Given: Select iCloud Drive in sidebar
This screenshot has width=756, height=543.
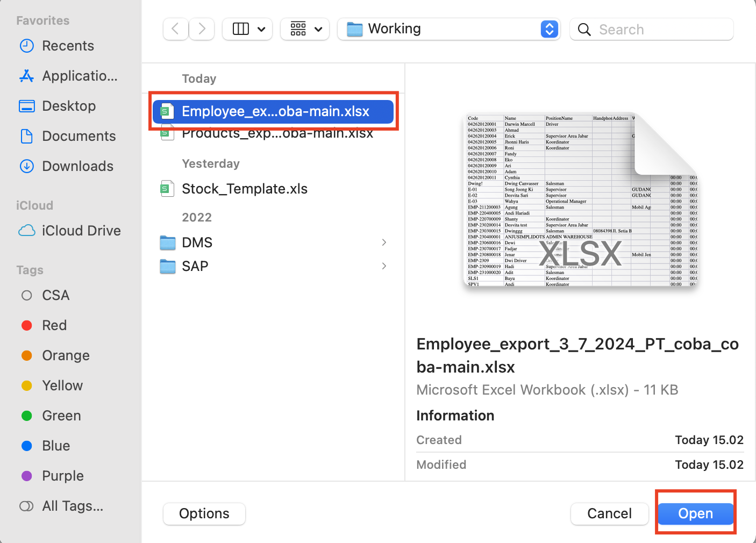Looking at the screenshot, I should [81, 231].
